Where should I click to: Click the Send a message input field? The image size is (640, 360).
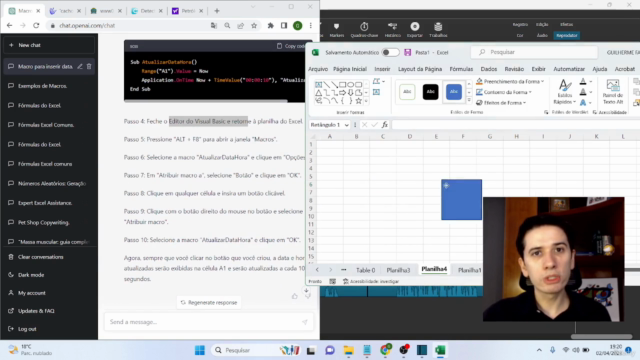tap(209, 322)
